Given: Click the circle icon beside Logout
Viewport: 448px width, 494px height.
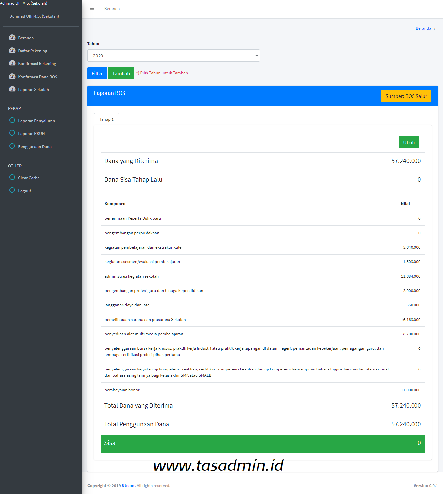Looking at the screenshot, I should pyautogui.click(x=12, y=190).
